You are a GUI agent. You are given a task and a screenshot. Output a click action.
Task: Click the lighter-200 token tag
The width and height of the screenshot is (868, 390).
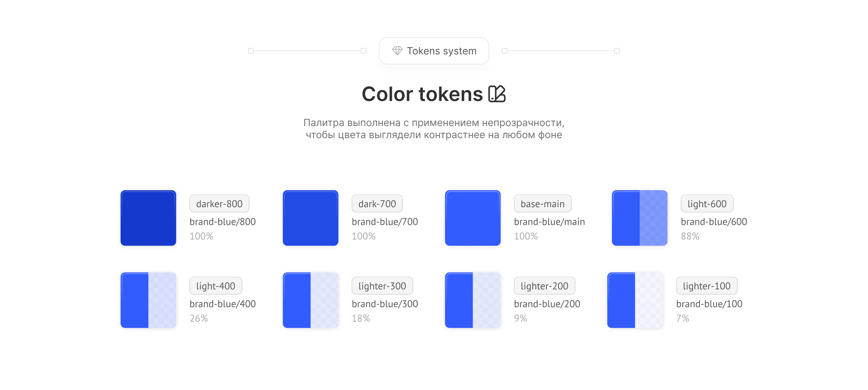[x=544, y=286]
